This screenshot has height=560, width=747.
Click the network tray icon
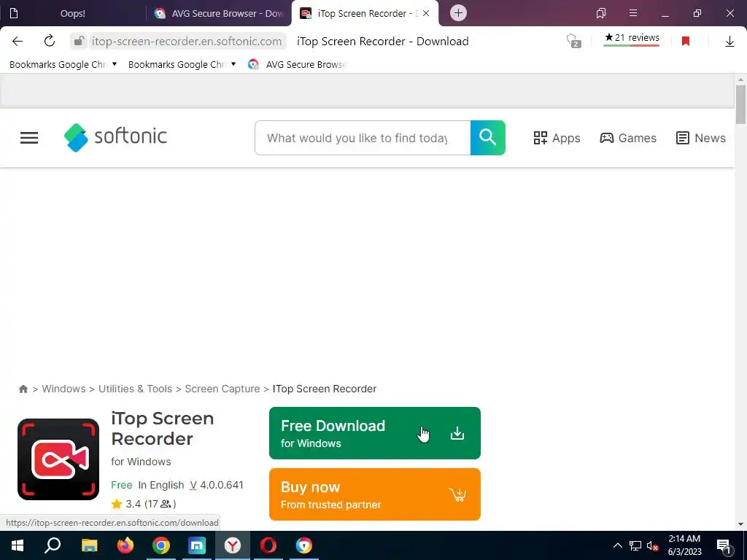[x=635, y=545]
